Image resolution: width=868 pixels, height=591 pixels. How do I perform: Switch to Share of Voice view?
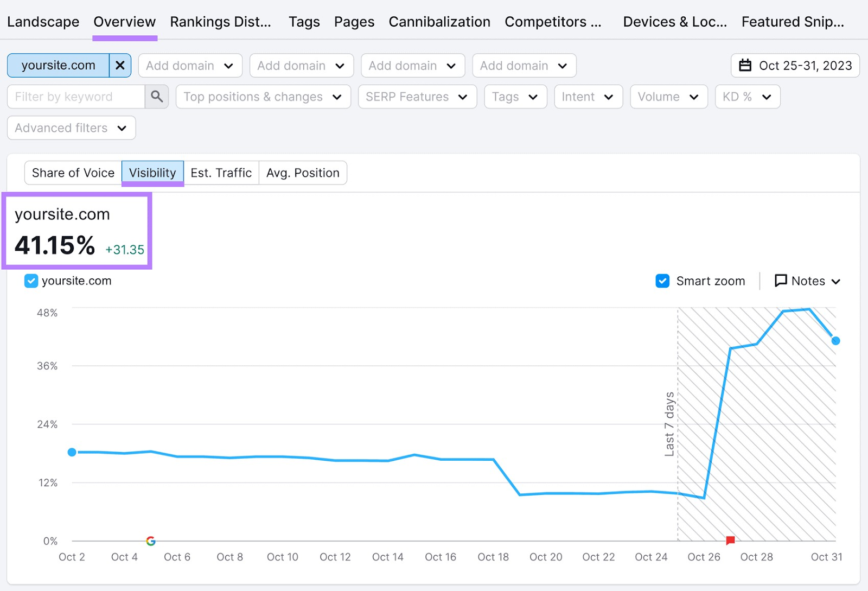[73, 173]
